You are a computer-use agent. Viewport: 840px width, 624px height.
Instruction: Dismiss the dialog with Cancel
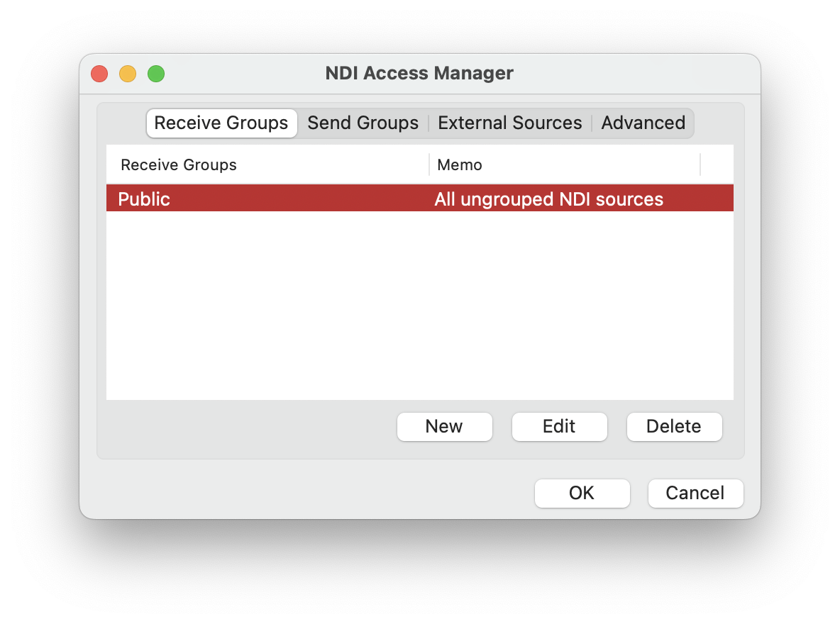click(x=695, y=493)
